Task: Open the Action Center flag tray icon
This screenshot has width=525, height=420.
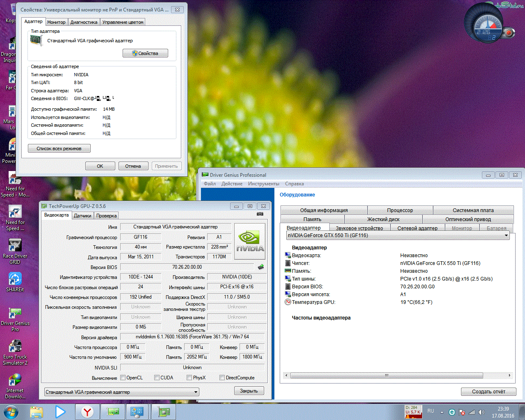Action: pyautogui.click(x=462, y=412)
